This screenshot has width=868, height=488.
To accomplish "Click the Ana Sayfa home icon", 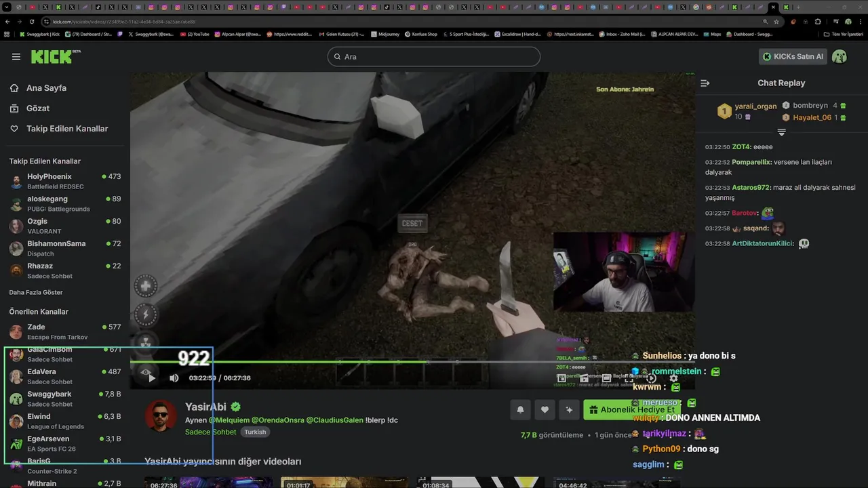I will (x=14, y=88).
